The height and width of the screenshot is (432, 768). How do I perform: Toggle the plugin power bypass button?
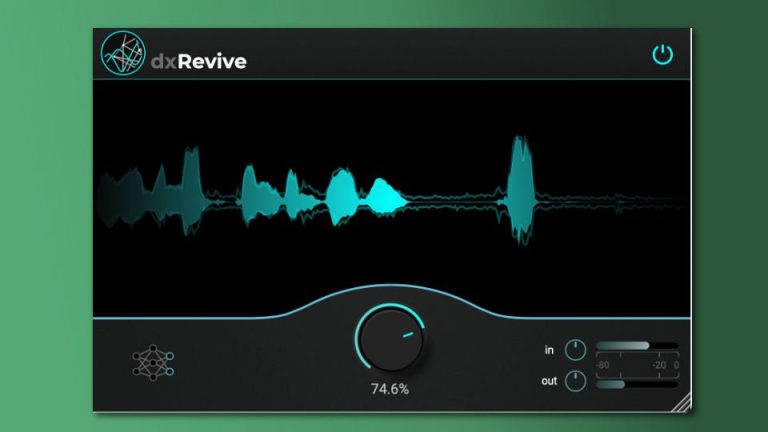click(662, 54)
